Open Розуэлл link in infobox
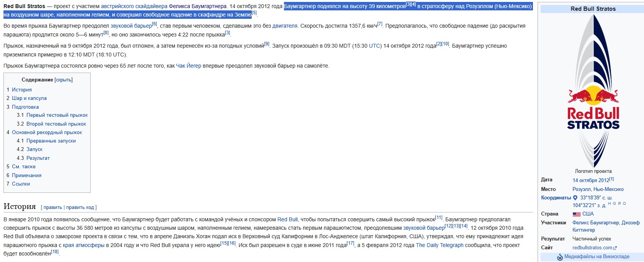The image size is (644, 262). point(582,189)
